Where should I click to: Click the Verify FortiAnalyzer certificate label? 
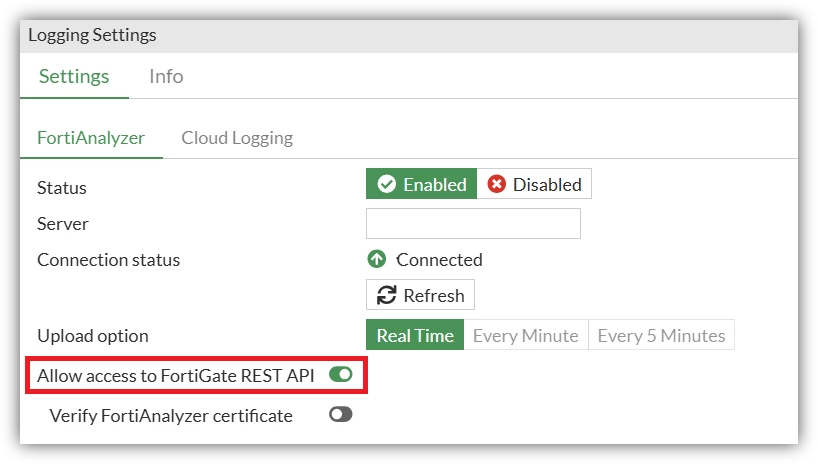171,415
